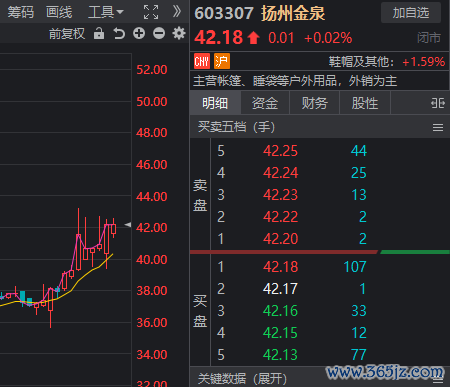The height and width of the screenshot is (387, 450).
Task: Click the stock code 603307
Action: click(x=224, y=13)
